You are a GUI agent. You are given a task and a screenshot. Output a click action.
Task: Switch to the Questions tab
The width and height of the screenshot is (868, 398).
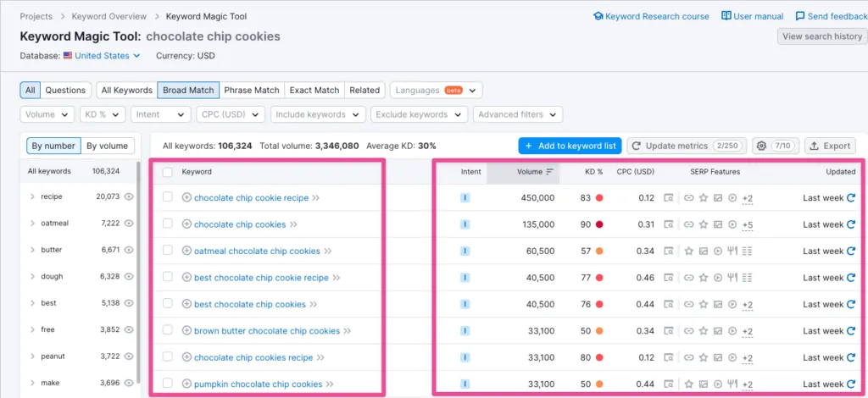(x=65, y=90)
